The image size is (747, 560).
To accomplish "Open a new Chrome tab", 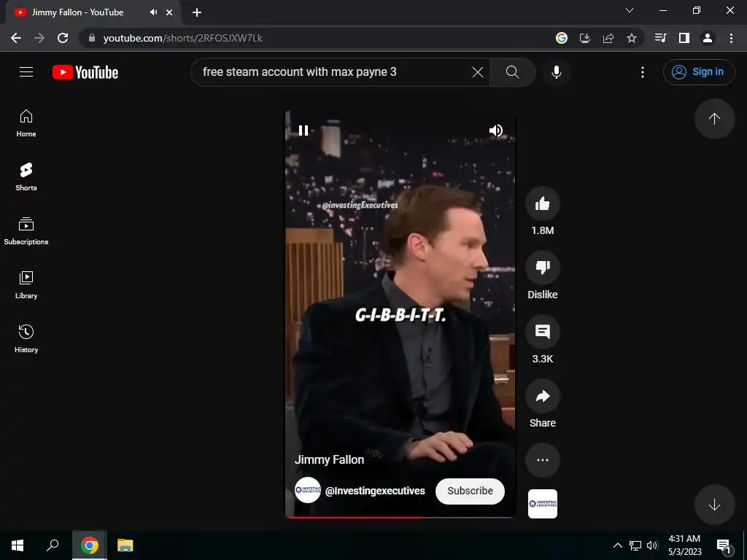I will (x=197, y=12).
